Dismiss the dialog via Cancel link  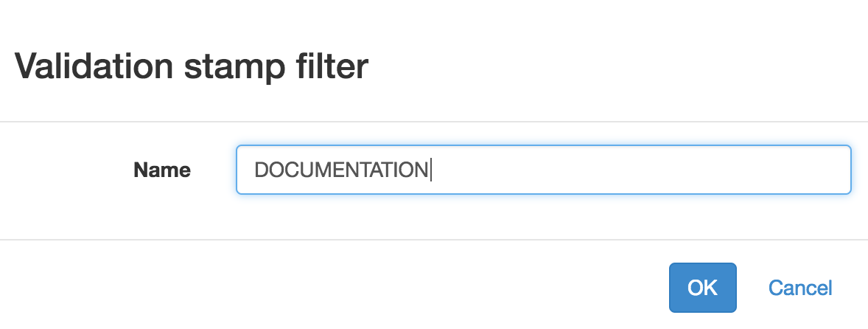tap(800, 287)
